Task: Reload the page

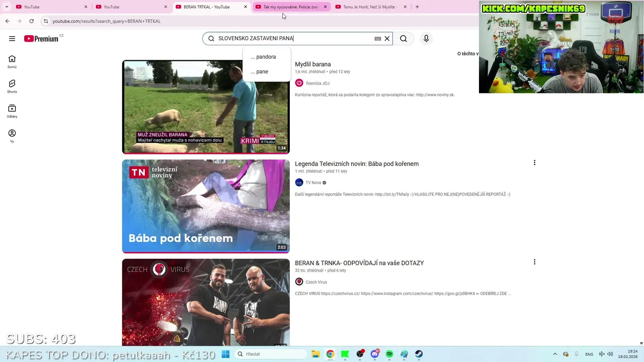Action: click(31, 21)
